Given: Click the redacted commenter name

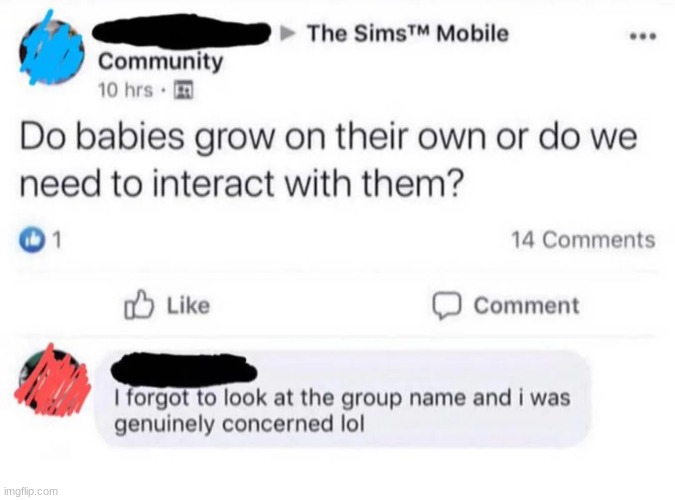Looking at the screenshot, I should [x=184, y=369].
